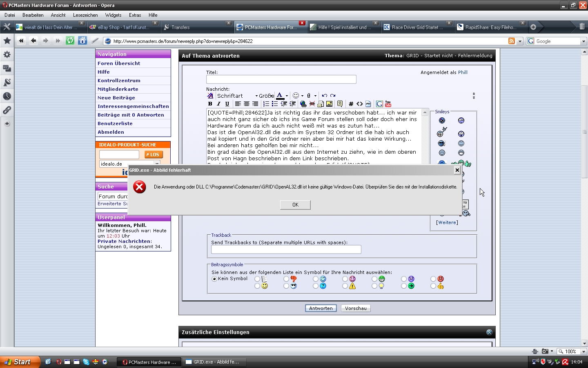Image resolution: width=588 pixels, height=368 pixels.
Task: Toggle bold formatting in the editor
Action: tap(210, 104)
